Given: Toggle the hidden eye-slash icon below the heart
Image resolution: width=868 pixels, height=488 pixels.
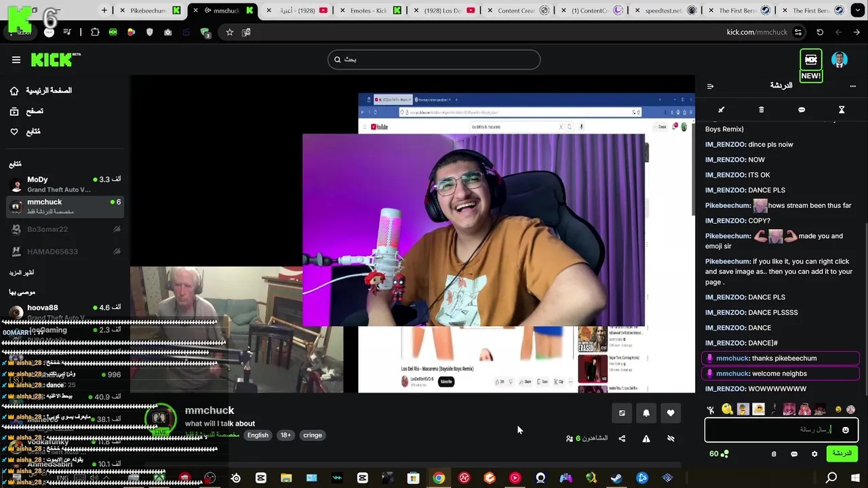Looking at the screenshot, I should tap(671, 439).
